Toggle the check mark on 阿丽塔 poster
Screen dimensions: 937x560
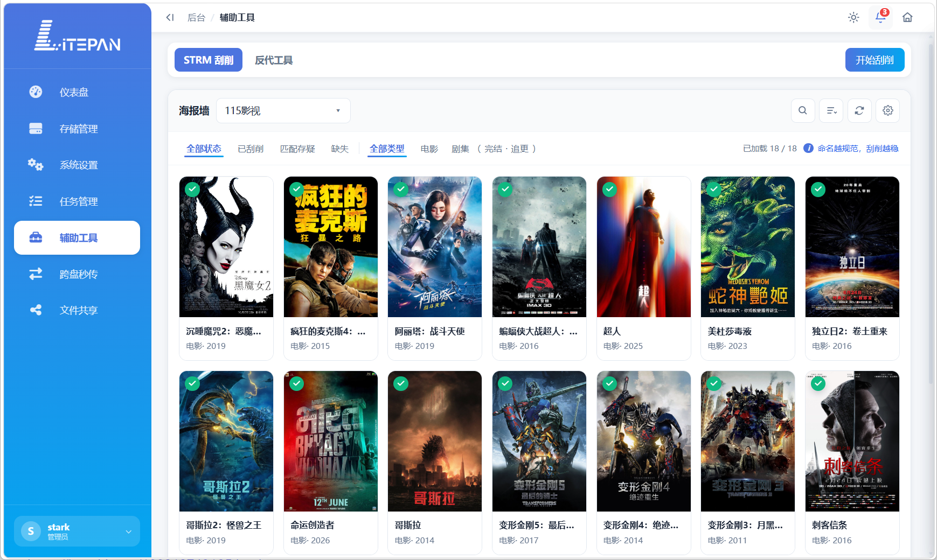401,190
